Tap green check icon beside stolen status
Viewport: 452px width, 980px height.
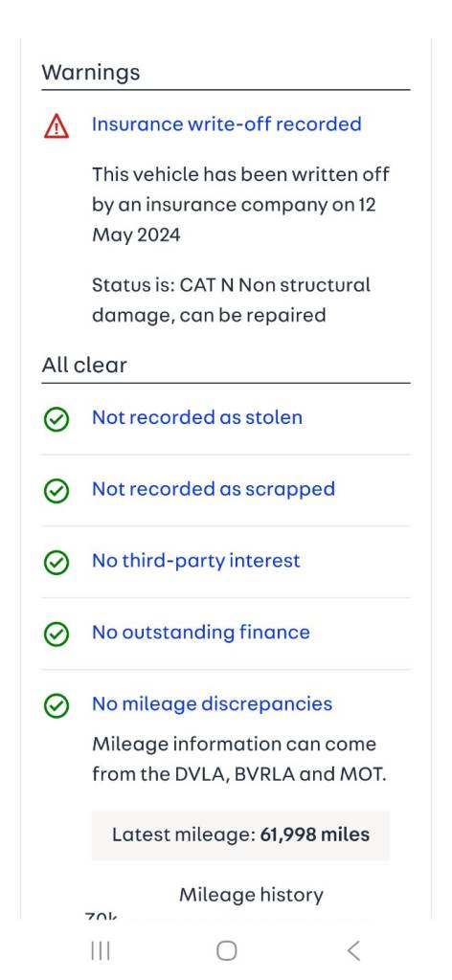pos(56,419)
